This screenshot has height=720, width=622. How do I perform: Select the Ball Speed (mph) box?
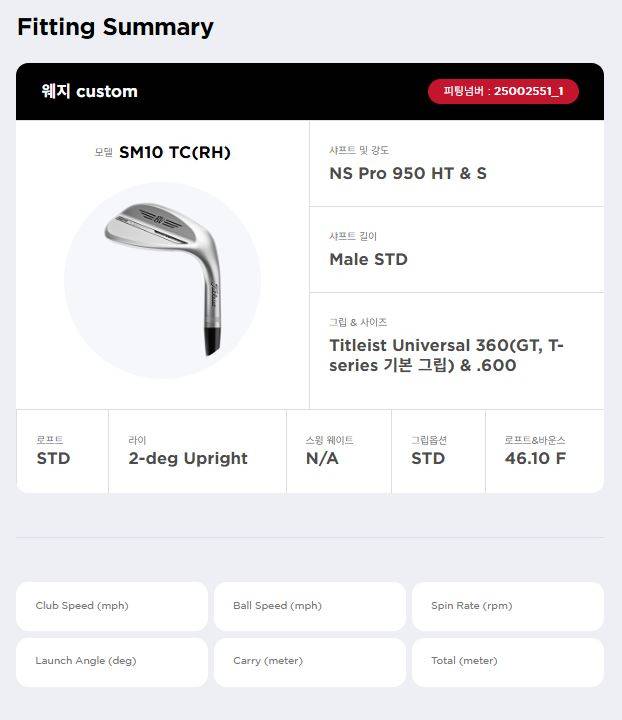point(310,606)
